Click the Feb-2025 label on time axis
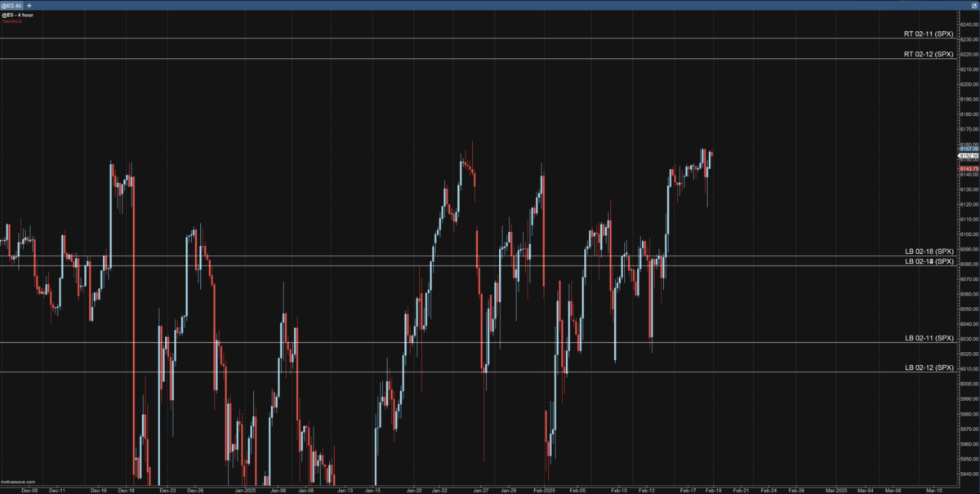The image size is (980, 494). pos(544,491)
